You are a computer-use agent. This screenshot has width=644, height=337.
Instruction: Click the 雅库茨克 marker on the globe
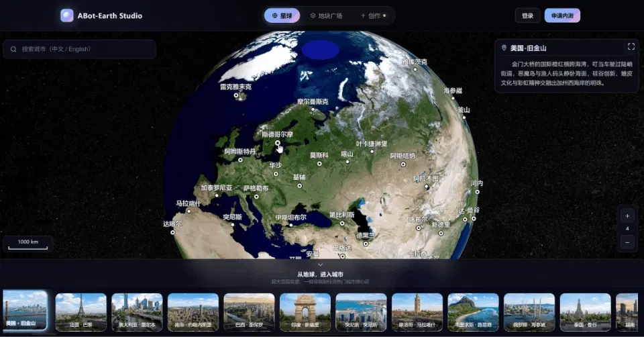(415, 69)
